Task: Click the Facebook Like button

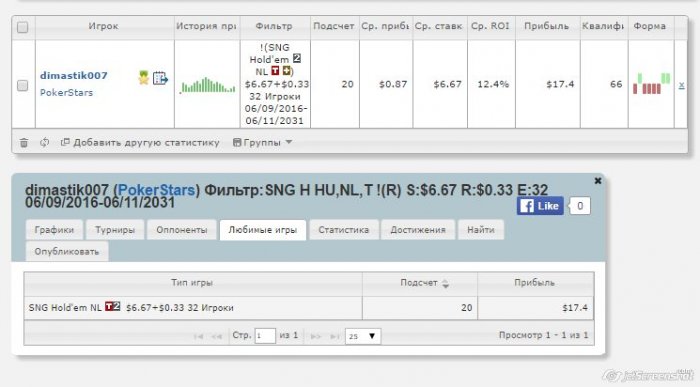Action: (540, 206)
